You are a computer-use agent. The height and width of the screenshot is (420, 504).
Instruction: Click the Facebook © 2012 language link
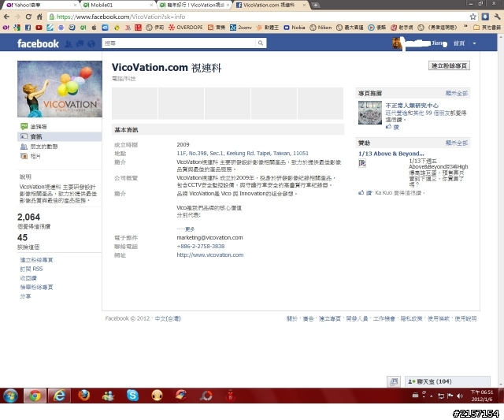[x=168, y=318]
